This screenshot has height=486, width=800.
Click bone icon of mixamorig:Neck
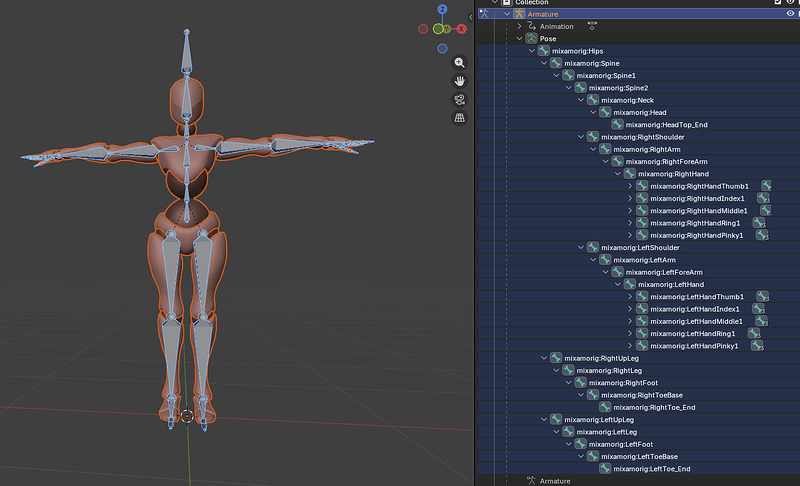593,100
